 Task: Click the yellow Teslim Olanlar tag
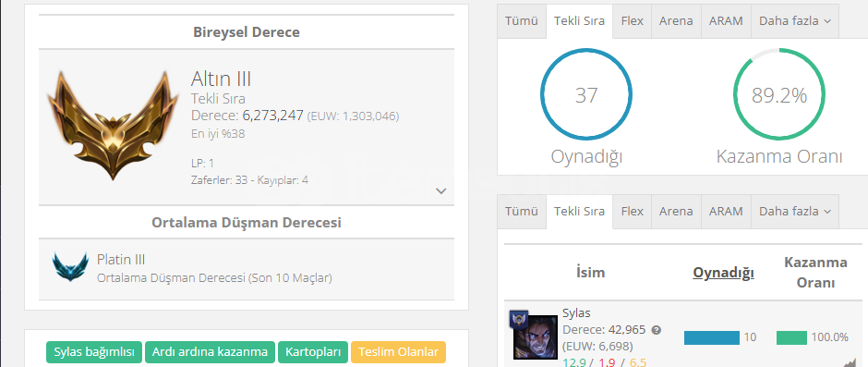coord(398,352)
